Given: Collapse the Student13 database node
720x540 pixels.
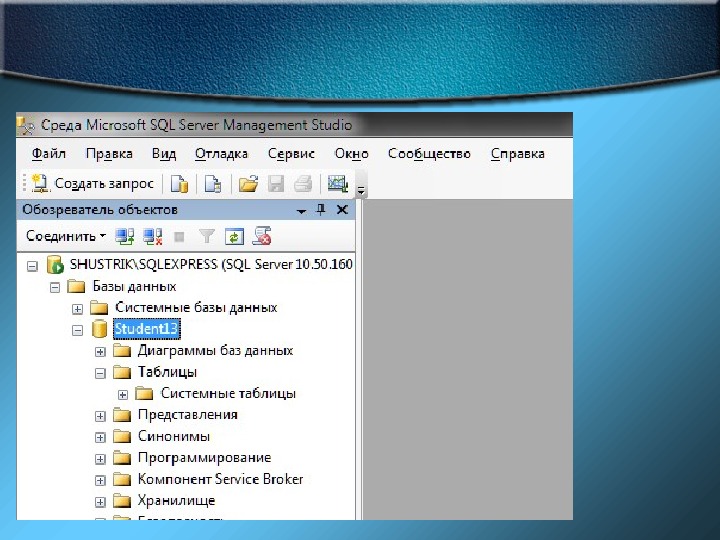Looking at the screenshot, I should [x=77, y=330].
